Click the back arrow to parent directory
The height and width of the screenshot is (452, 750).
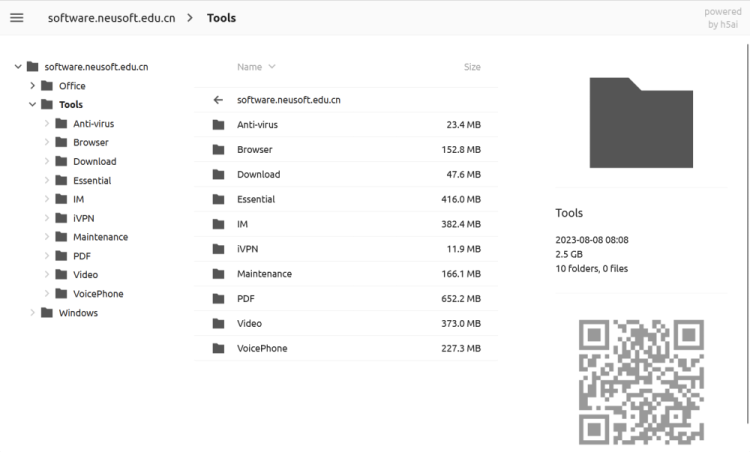click(218, 100)
